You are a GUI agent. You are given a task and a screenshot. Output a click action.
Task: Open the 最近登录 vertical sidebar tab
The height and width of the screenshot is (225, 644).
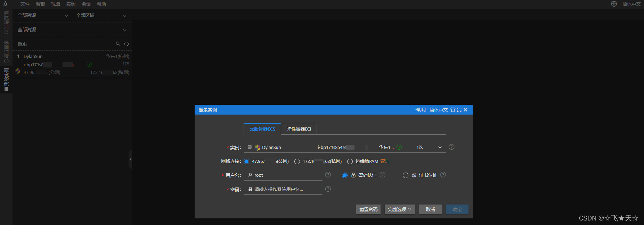coord(6,52)
